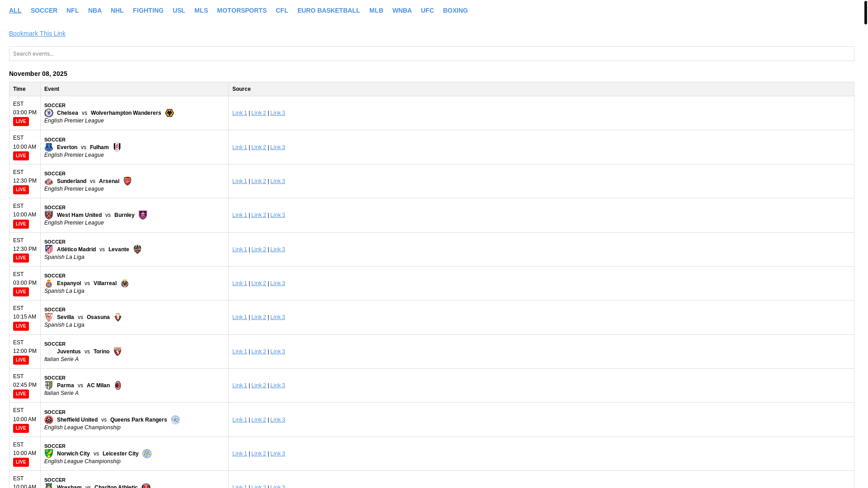This screenshot has width=868, height=488.
Task: Click the Chelsea club crest icon
Action: coord(49,113)
